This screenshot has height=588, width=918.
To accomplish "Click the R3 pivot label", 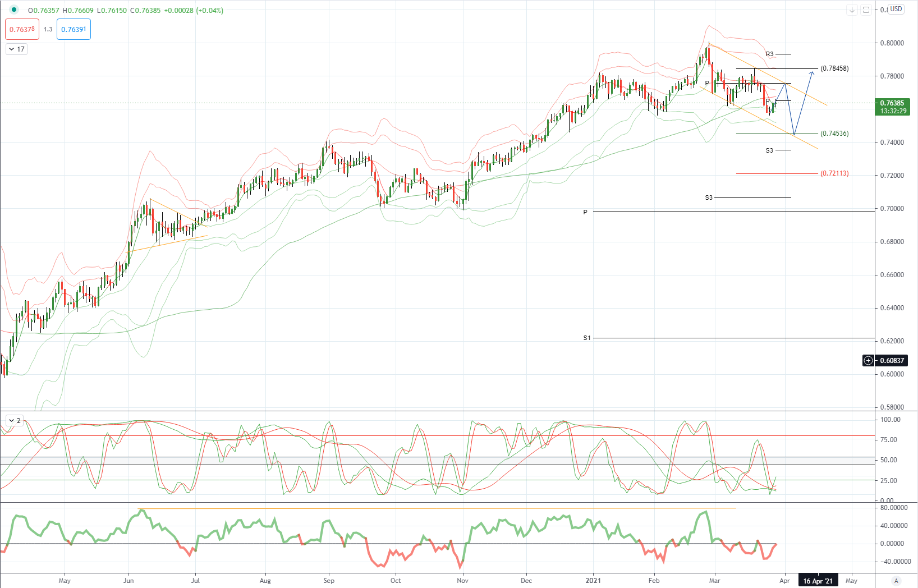I will (769, 54).
